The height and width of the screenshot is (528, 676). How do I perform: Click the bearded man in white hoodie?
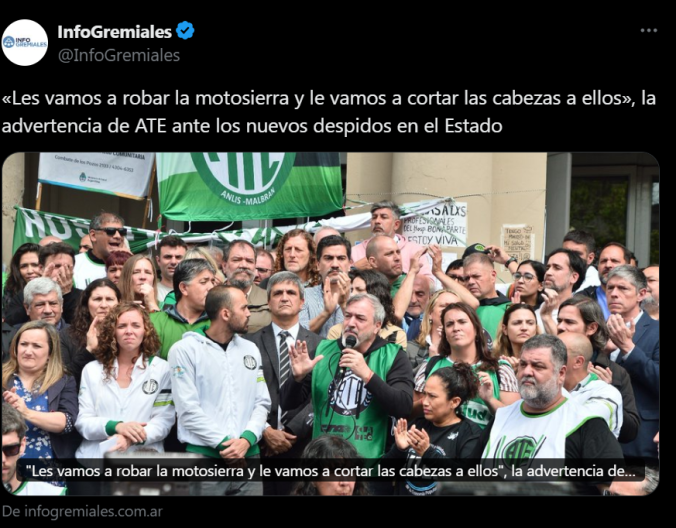219,377
